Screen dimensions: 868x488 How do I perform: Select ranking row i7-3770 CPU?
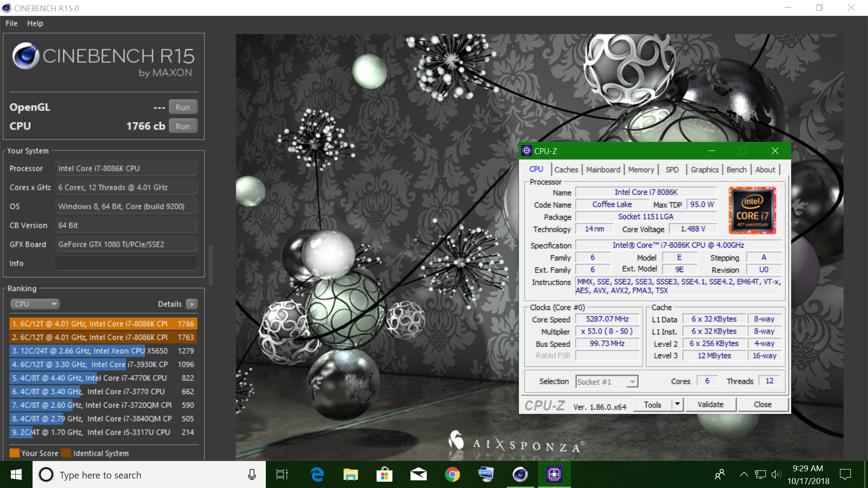coord(103,391)
